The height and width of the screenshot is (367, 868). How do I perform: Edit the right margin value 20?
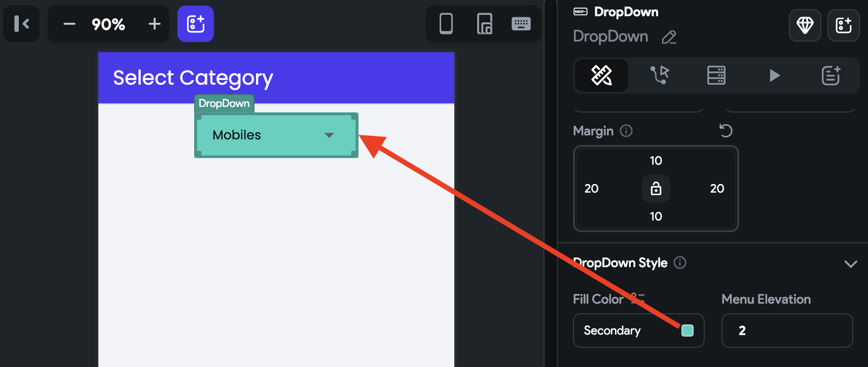pyautogui.click(x=717, y=189)
